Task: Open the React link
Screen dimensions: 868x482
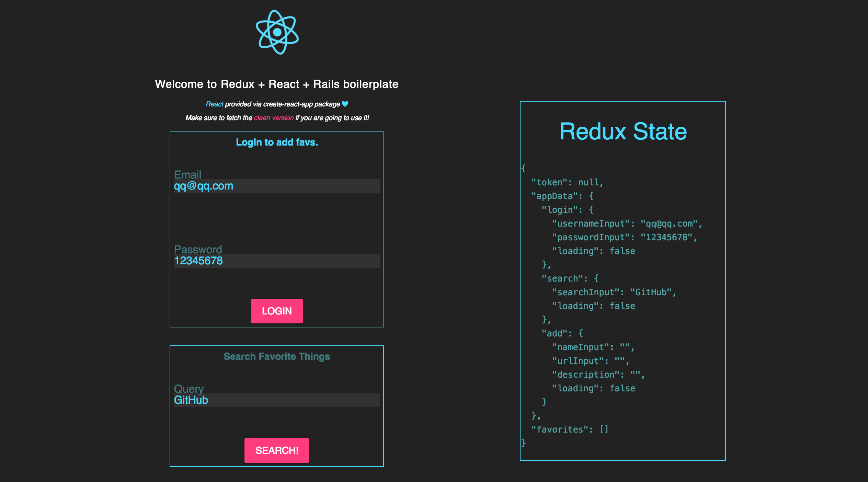Action: pos(214,104)
